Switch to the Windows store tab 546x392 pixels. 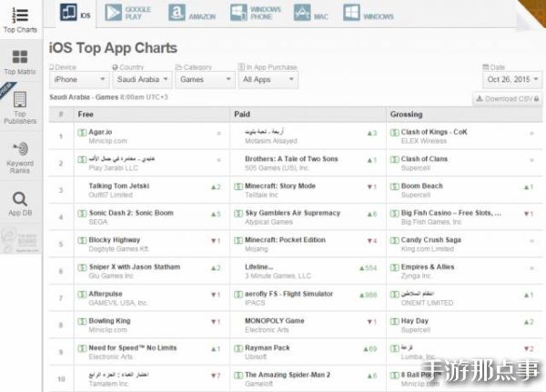click(x=369, y=13)
